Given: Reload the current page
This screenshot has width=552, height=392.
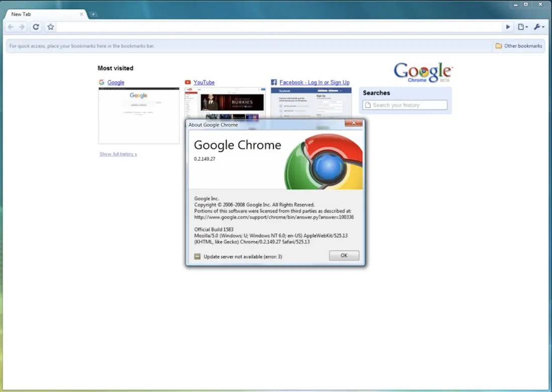Looking at the screenshot, I should (x=35, y=27).
